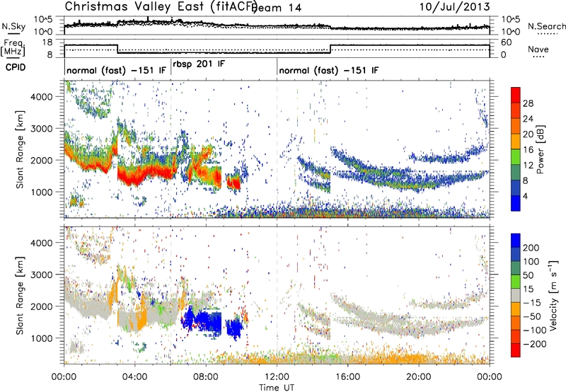Click the dotted line sample under Nave
The height and width of the screenshot is (392, 566).
538,57
